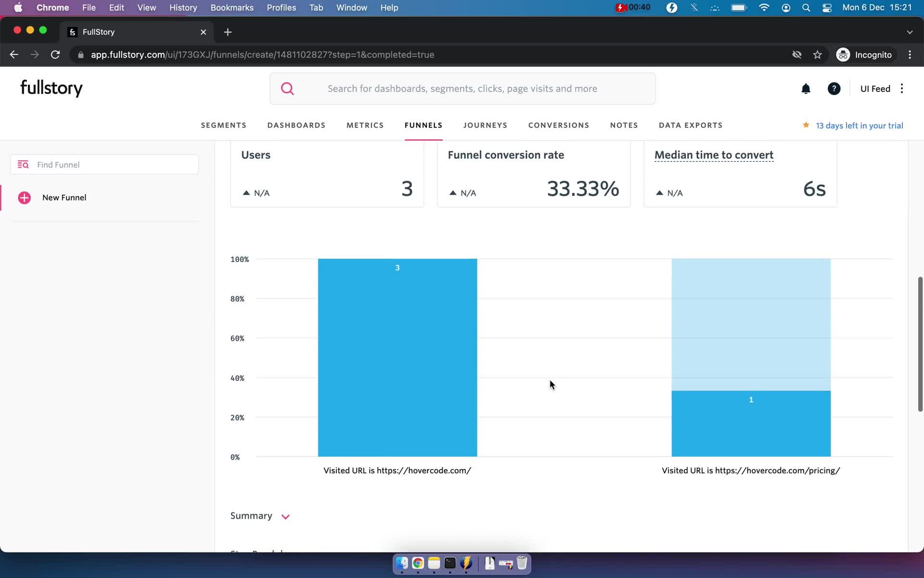Open DATA EXPORTS menu item
The height and width of the screenshot is (578, 924).
[x=691, y=125]
